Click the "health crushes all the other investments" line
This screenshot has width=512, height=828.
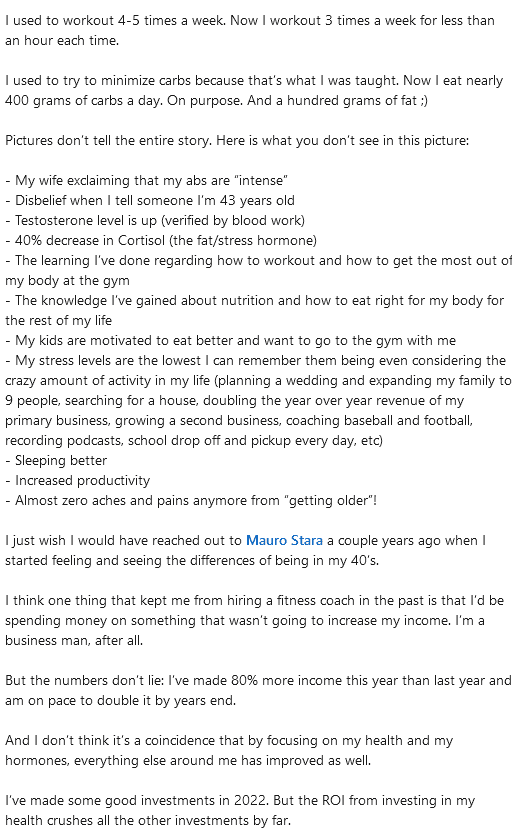tap(148, 821)
